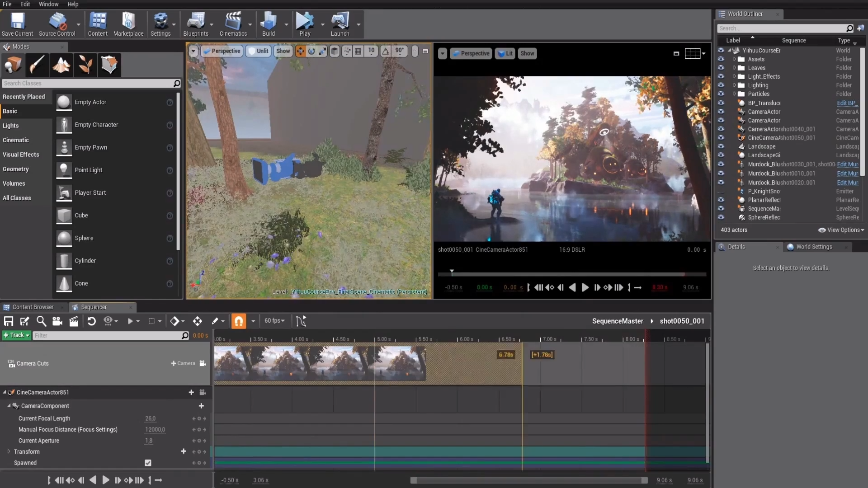Image resolution: width=868 pixels, height=488 pixels.
Task: Click the Launch toolbar icon
Action: [x=340, y=24]
